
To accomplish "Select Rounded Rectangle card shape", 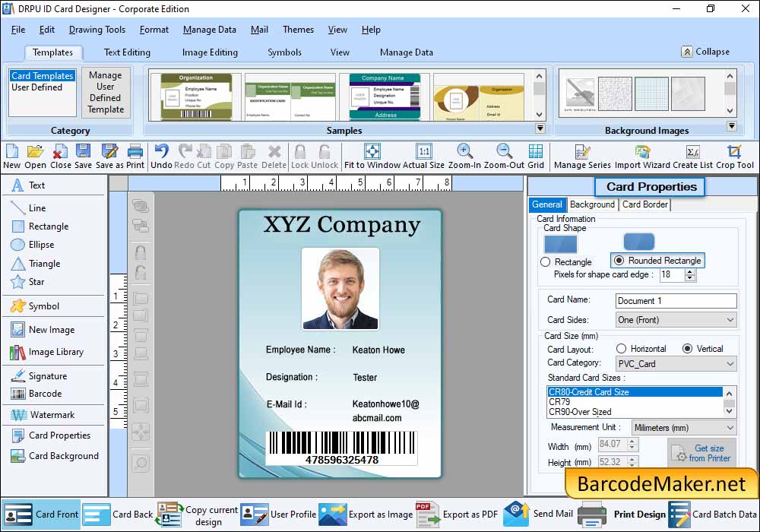I will pos(619,261).
